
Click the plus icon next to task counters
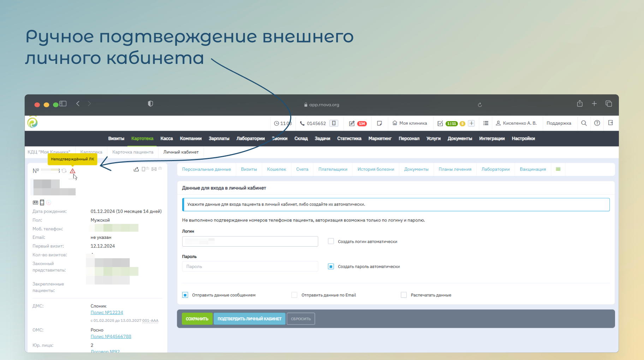tap(471, 123)
